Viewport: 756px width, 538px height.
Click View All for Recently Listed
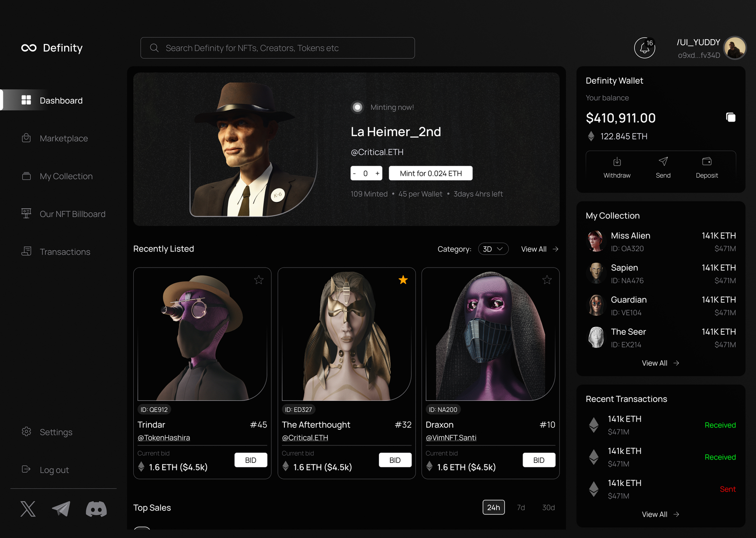(540, 249)
